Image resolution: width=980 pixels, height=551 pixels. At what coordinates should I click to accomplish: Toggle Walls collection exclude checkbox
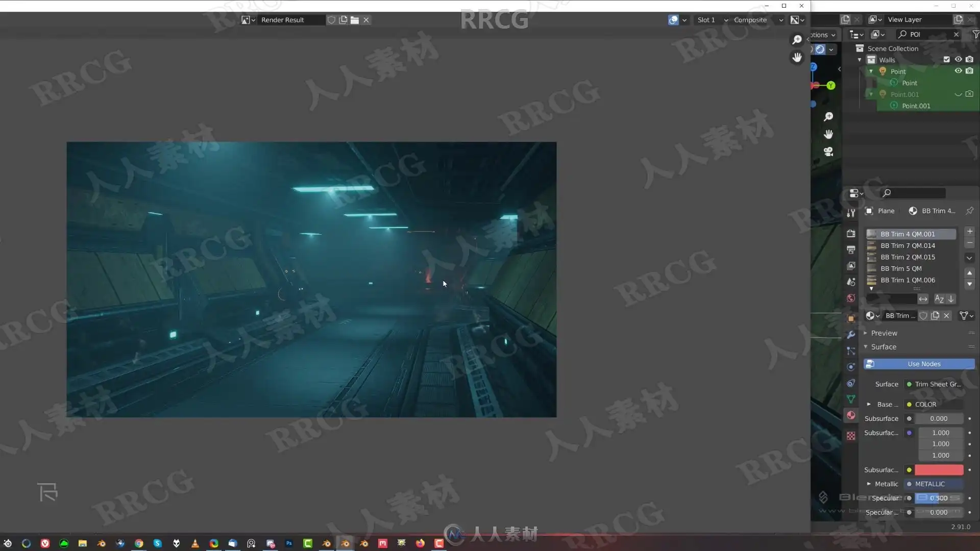pyautogui.click(x=947, y=60)
